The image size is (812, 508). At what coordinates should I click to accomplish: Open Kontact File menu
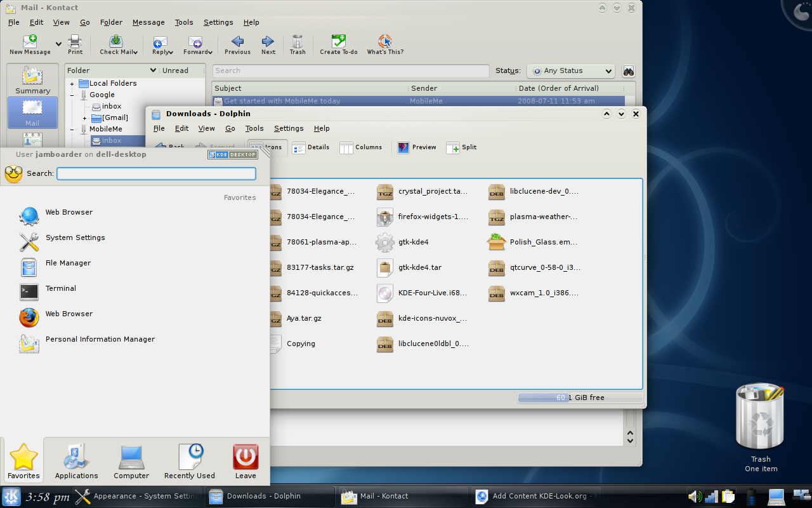[x=13, y=22]
